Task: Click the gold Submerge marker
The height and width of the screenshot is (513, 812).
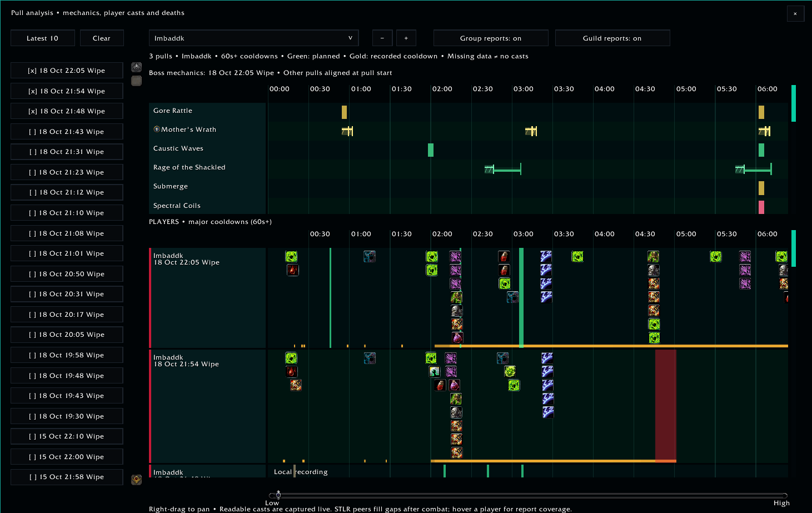Action: (x=761, y=188)
